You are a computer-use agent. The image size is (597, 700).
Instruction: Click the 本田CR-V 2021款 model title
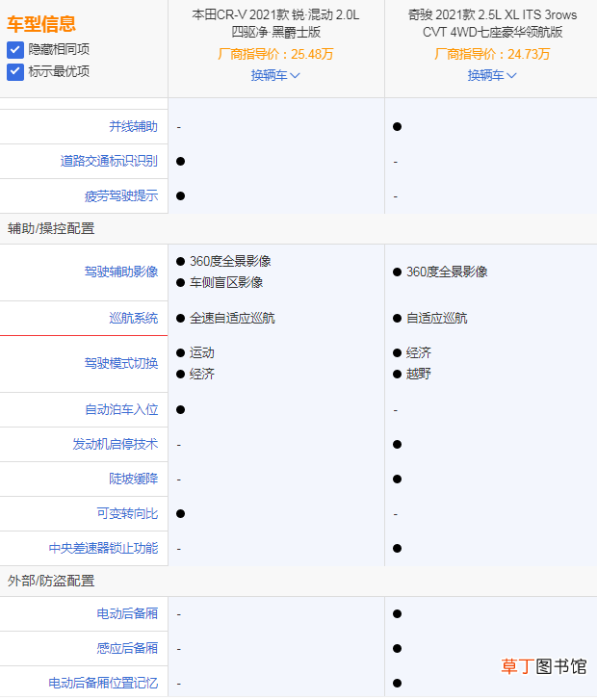coord(275,24)
